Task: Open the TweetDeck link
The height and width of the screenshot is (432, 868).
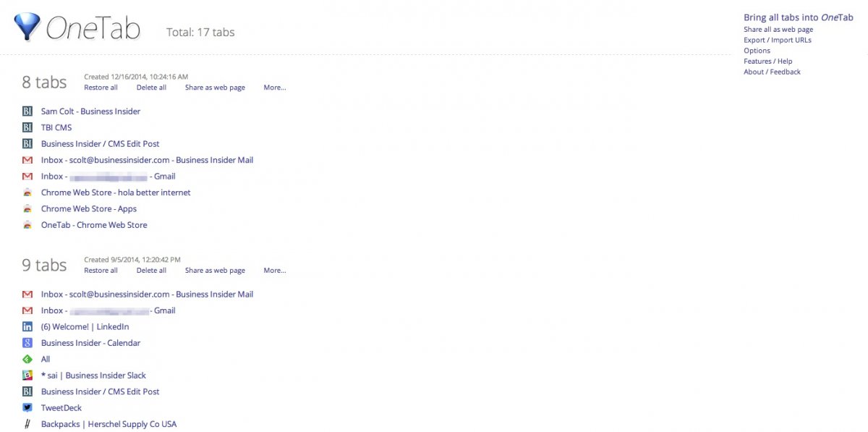Action: point(61,408)
